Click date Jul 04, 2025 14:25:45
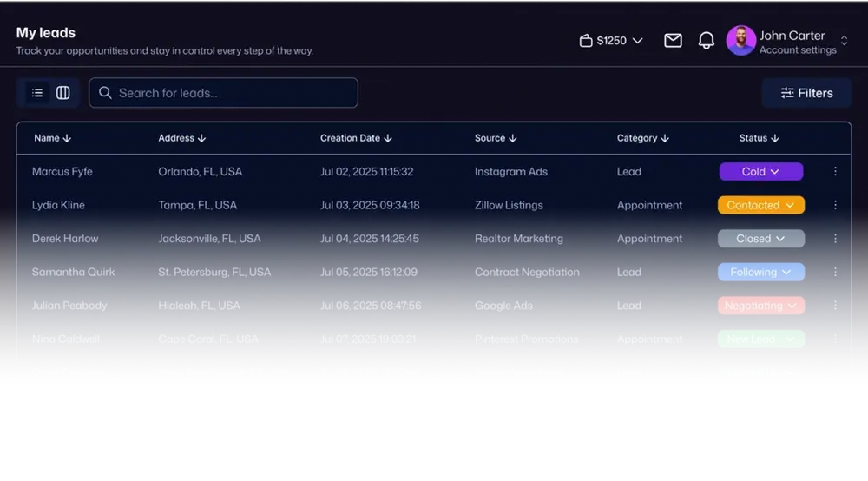This screenshot has height=481, width=868. (369, 239)
